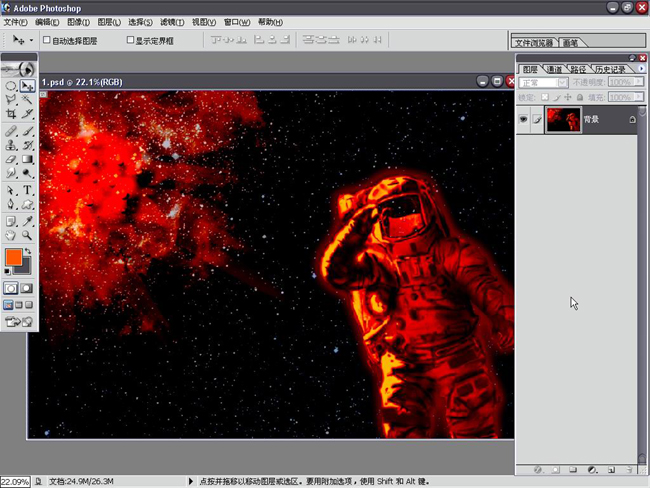The image size is (650, 488).
Task: Select Standard screen mode button
Action: point(8,305)
